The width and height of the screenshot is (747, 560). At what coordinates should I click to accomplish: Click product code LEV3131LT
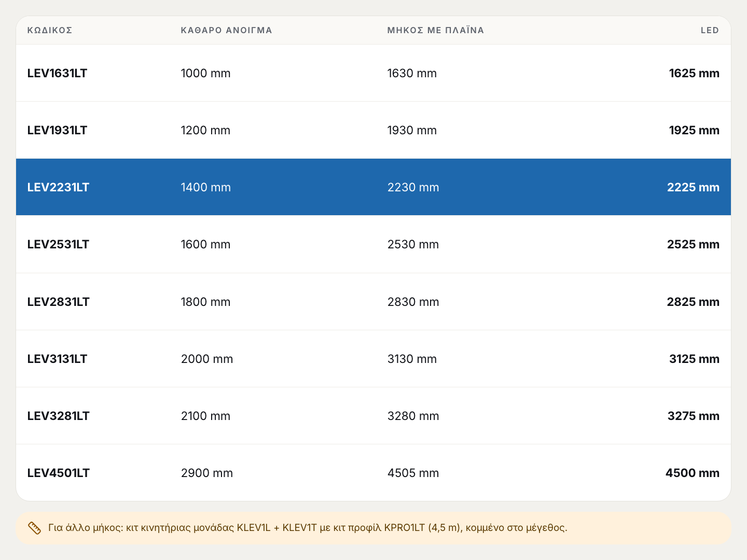57,359
